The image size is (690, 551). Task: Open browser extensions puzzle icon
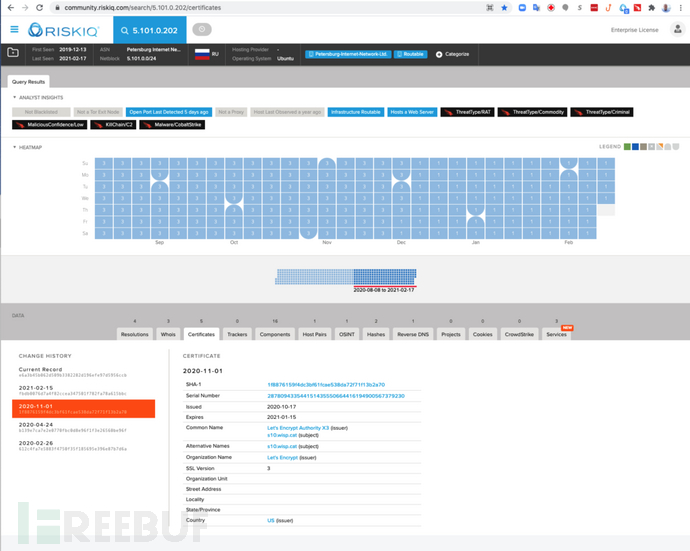click(652, 7)
